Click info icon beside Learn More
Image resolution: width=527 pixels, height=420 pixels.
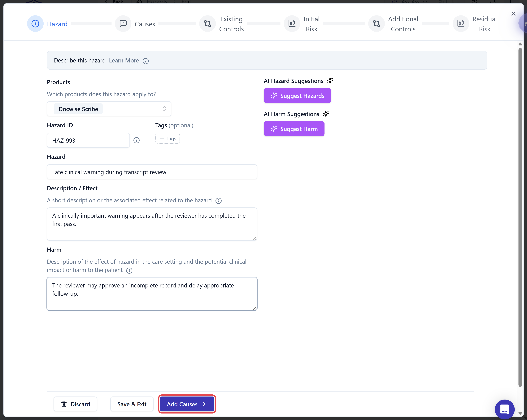[x=146, y=61]
